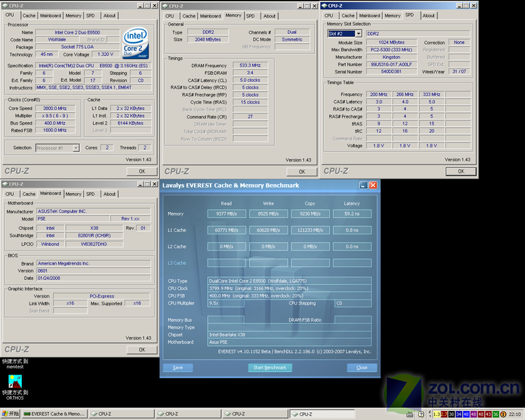Open the Processor #1 selection dropdown

click(x=76, y=148)
